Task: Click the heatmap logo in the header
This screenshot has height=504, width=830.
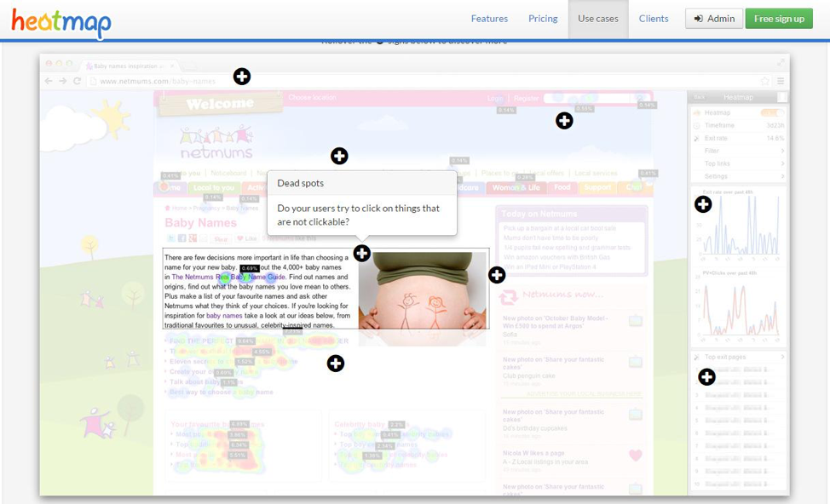Action: (61, 22)
